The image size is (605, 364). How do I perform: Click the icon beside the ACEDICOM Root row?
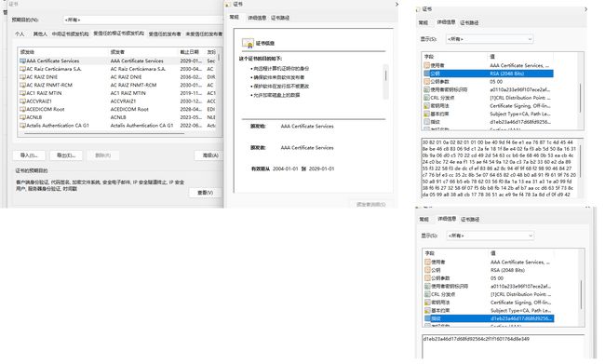22,110
